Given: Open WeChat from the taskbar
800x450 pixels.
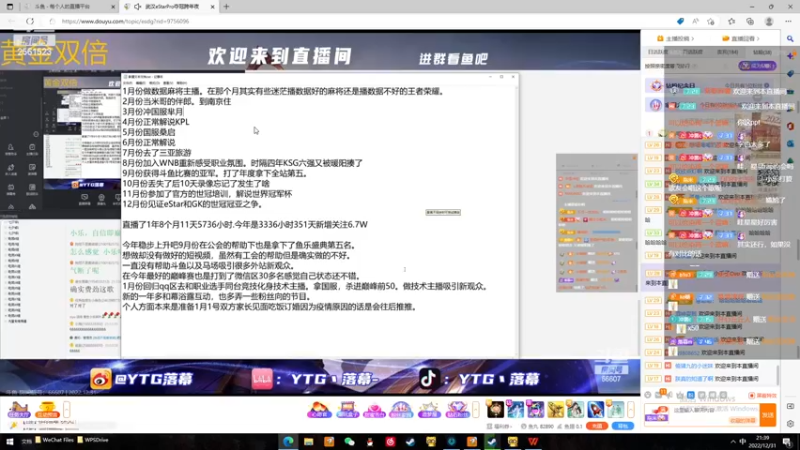Looking at the screenshot, I should point(349,441).
